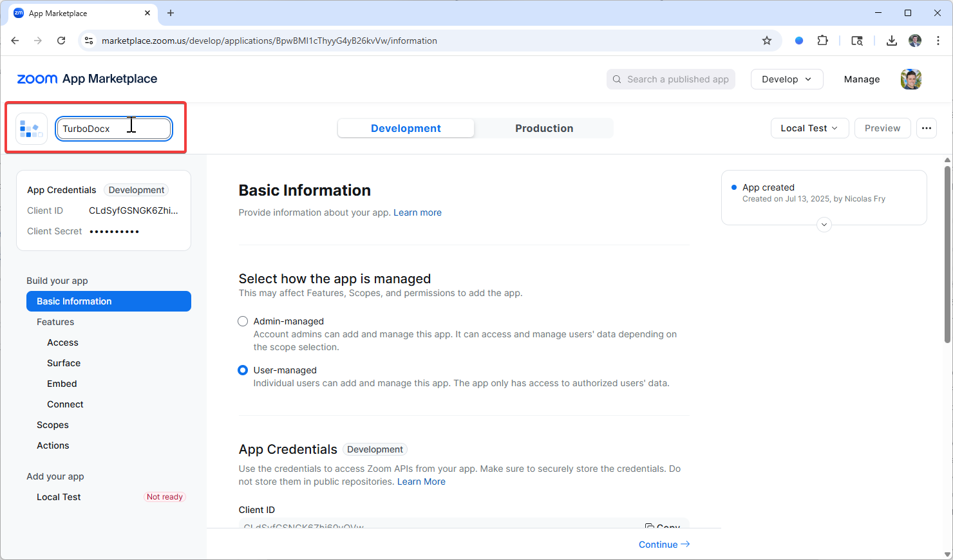Open the Develop dropdown menu
Image resolution: width=953 pixels, height=560 pixels.
click(x=787, y=79)
